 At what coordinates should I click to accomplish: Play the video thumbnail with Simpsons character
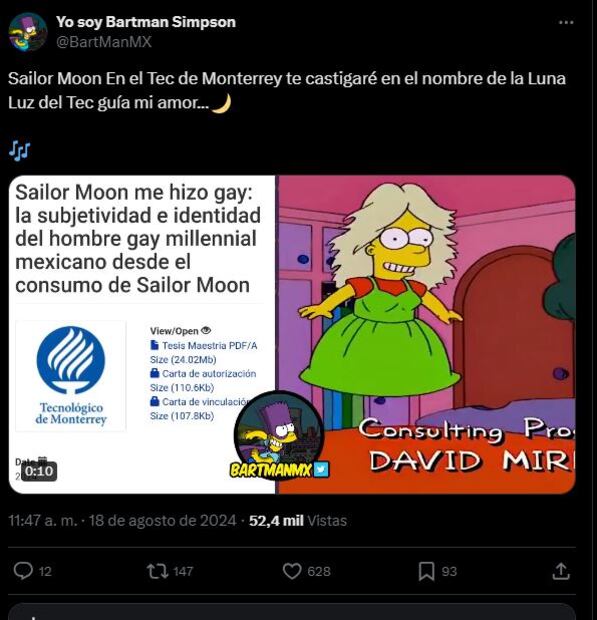(426, 335)
